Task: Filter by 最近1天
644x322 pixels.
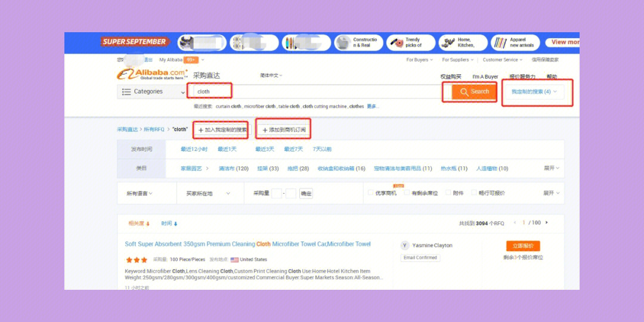Action: pyautogui.click(x=227, y=150)
